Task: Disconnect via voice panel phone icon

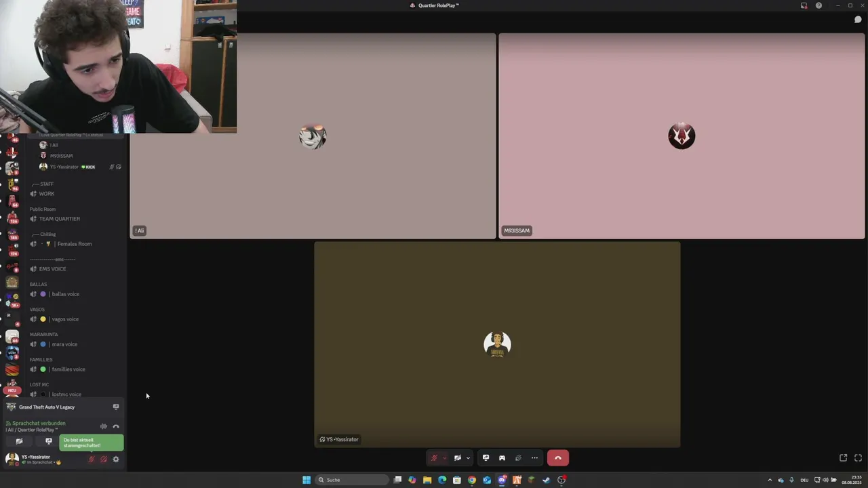Action: [x=116, y=426]
